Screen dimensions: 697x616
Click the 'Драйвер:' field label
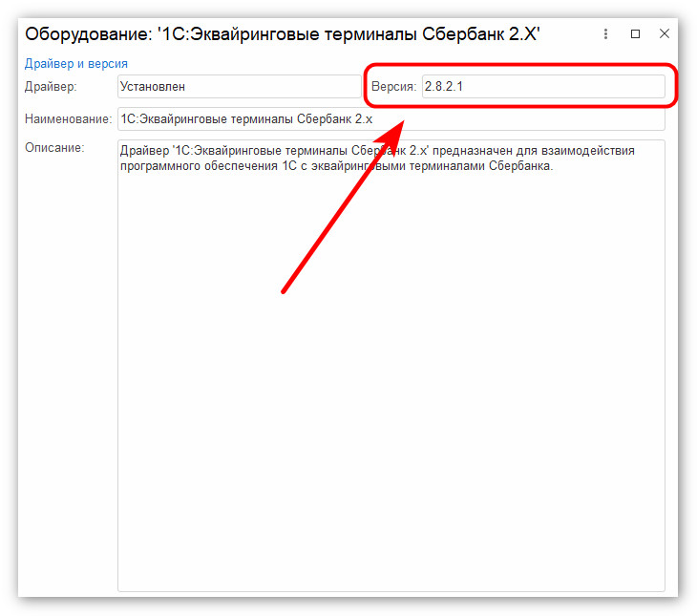[51, 86]
